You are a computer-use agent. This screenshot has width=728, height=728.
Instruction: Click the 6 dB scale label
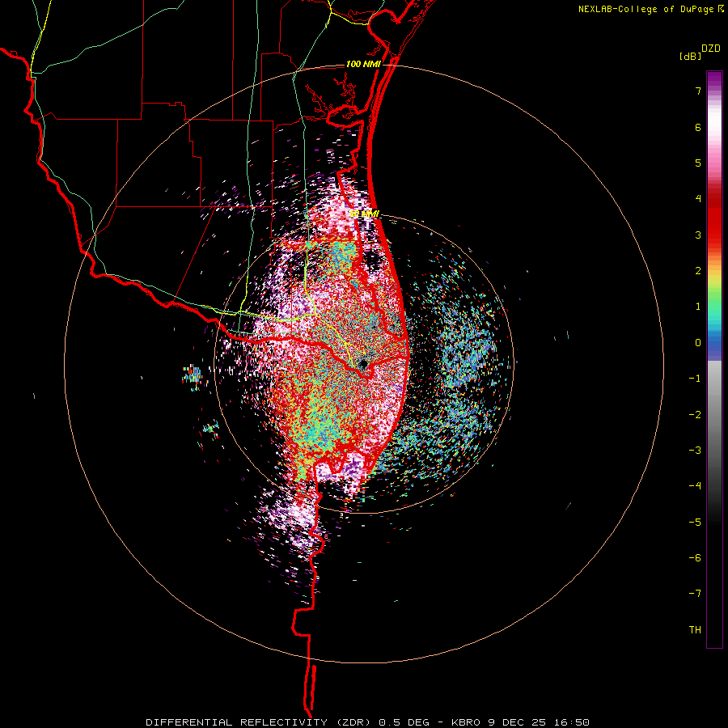697,127
